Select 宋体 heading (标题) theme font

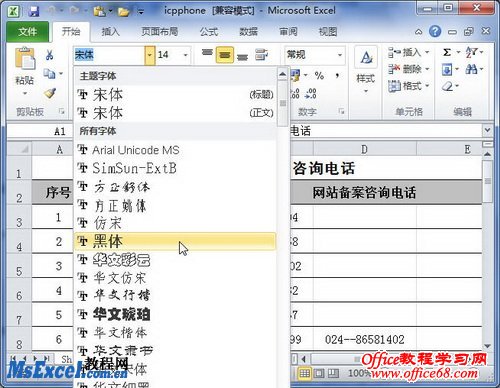point(175,95)
